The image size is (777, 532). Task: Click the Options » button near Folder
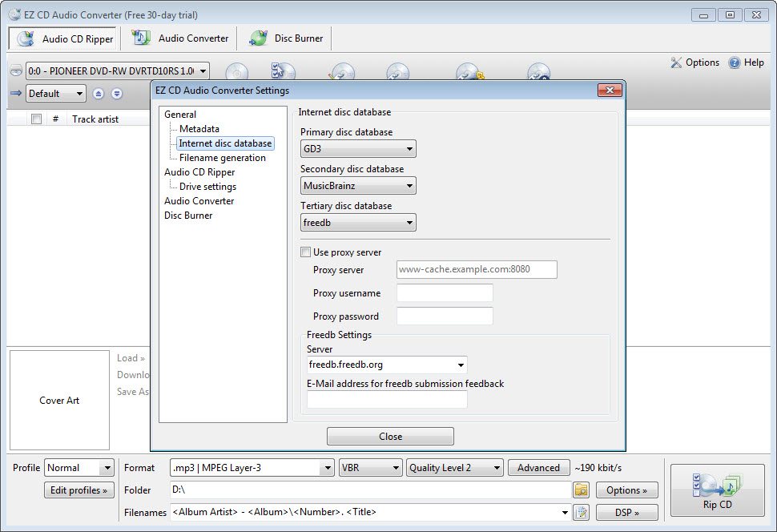[627, 490]
